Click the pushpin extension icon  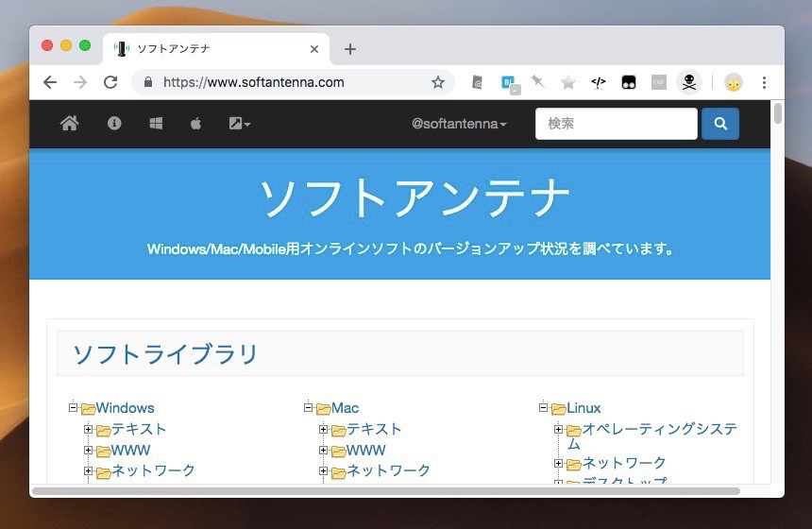click(x=537, y=81)
